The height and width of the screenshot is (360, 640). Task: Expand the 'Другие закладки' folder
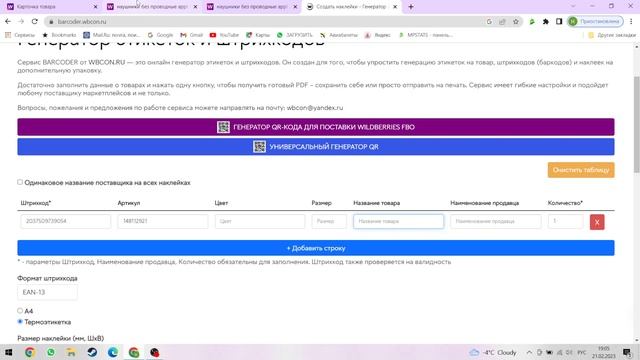tap(611, 35)
